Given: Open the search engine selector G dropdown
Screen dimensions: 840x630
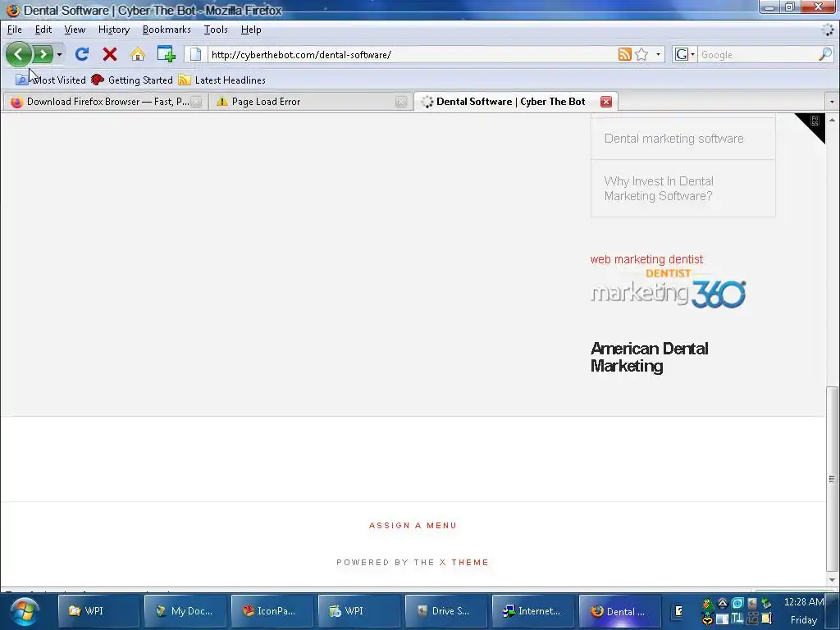Looking at the screenshot, I should pyautogui.click(x=685, y=54).
